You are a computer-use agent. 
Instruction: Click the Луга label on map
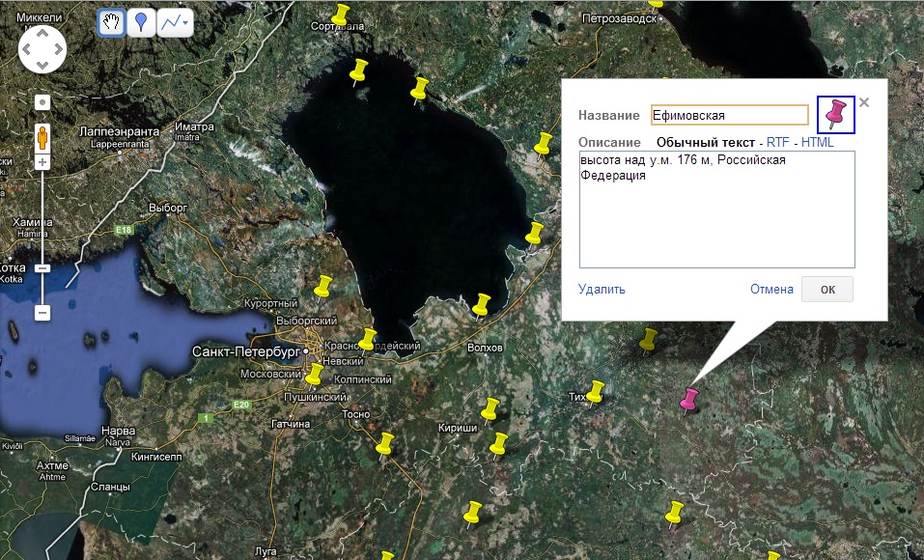pyautogui.click(x=266, y=551)
